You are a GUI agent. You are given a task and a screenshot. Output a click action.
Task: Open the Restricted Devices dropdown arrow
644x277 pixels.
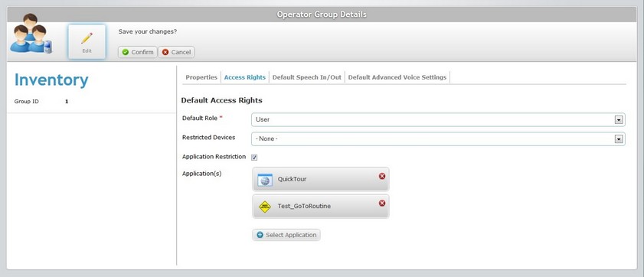click(x=619, y=139)
